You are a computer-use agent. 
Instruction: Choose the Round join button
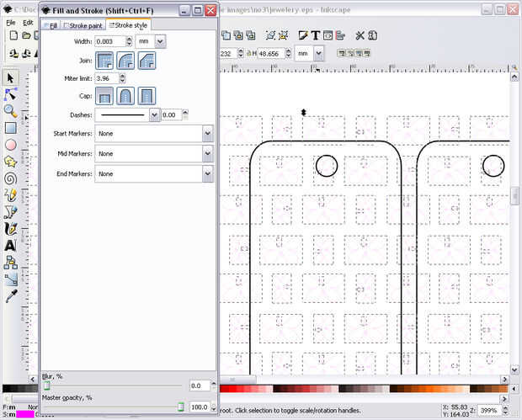point(125,61)
